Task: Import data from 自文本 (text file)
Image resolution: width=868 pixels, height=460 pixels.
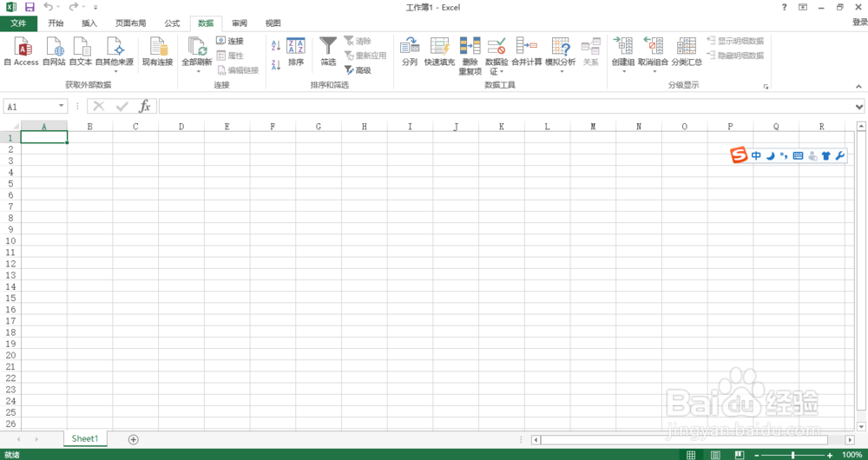Action: [x=80, y=52]
